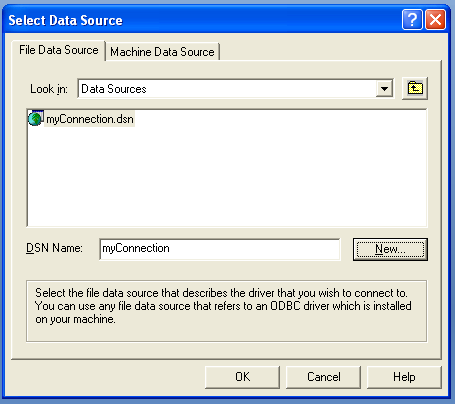The height and width of the screenshot is (404, 455).
Task: Click blank dialog area left of OK
Action: (x=107, y=377)
